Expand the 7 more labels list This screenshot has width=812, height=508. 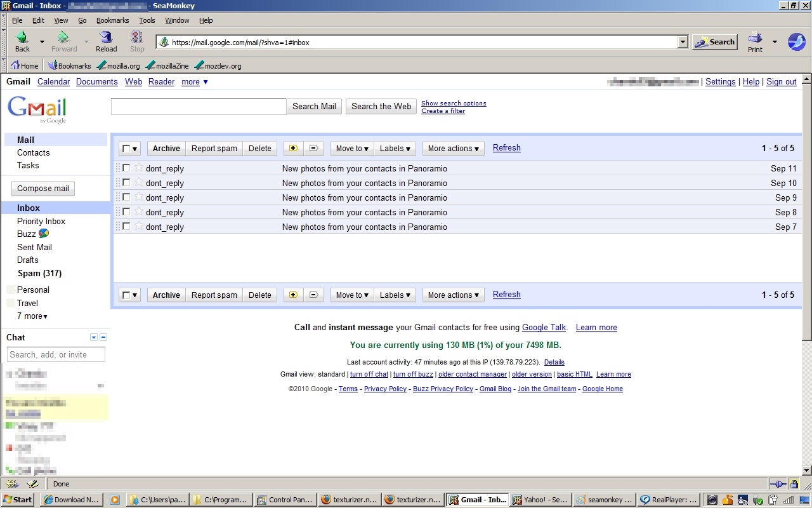coord(31,316)
